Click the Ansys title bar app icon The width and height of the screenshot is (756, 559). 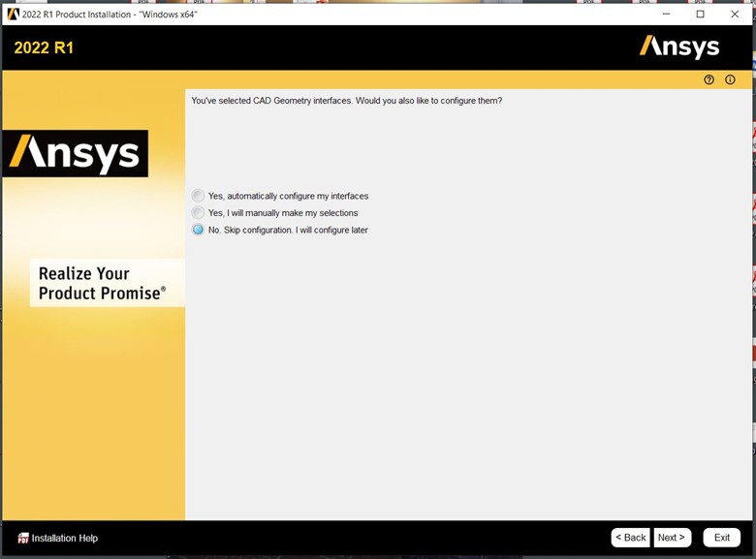tap(13, 14)
